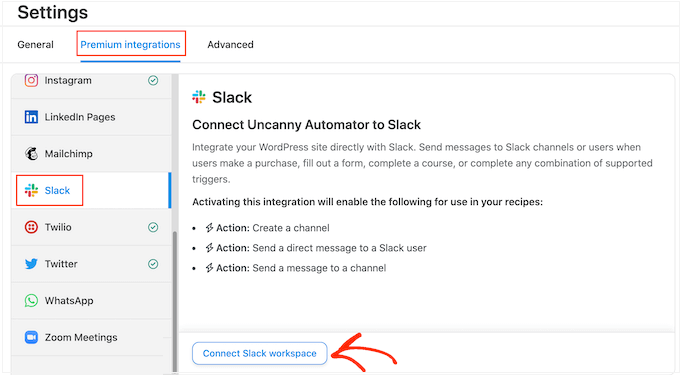
Task: Click Instagram connected checkmark indicator
Action: click(x=153, y=80)
